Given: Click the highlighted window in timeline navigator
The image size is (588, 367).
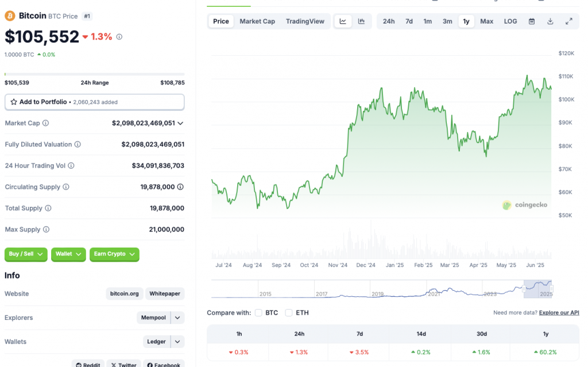Looking at the screenshot, I should coord(537,289).
